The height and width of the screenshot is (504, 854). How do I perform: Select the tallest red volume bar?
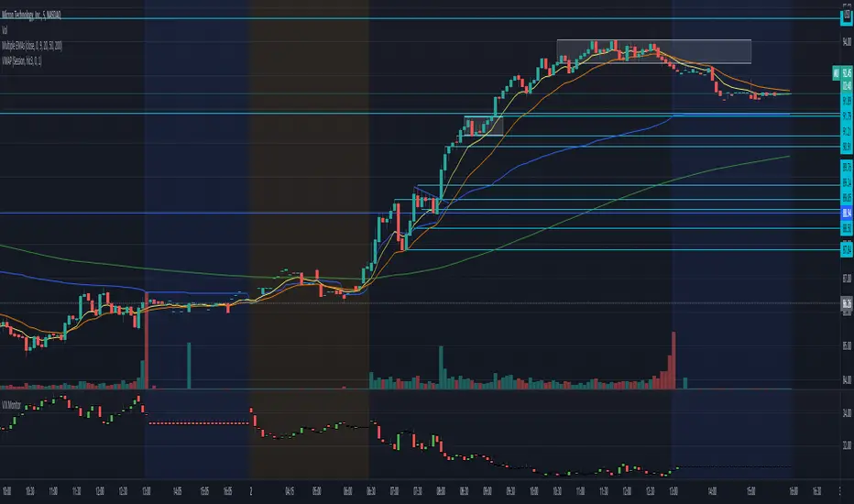click(146, 341)
